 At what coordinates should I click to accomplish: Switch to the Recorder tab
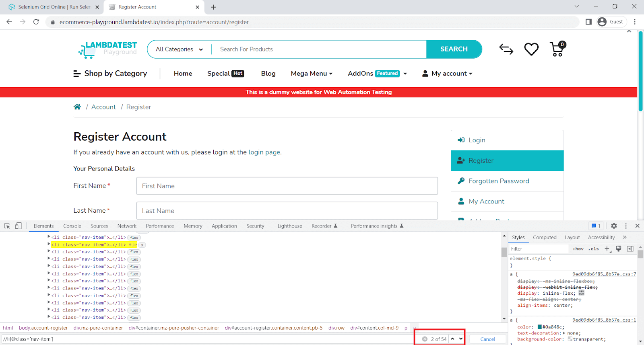(x=324, y=226)
